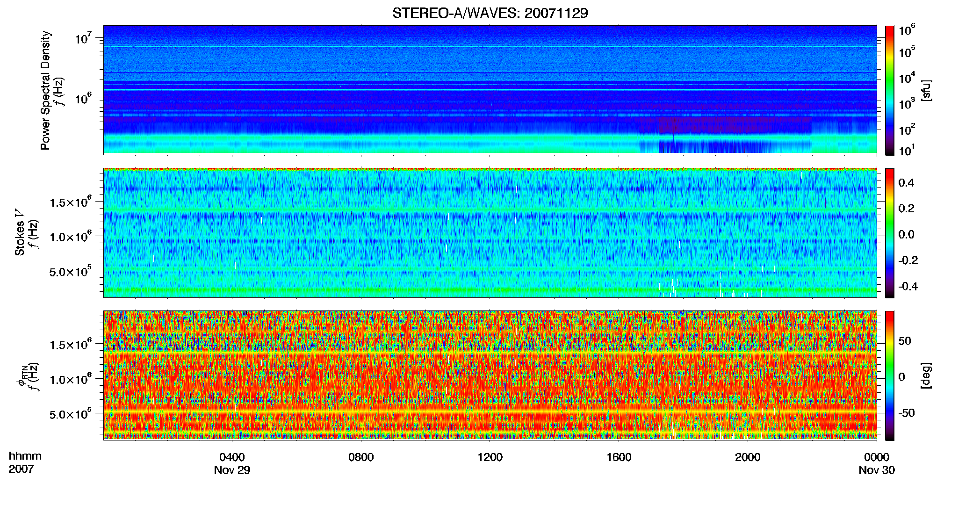Click the 5.0×10^5 tick of phi RTN panel
980x505 pixels.
[71, 413]
